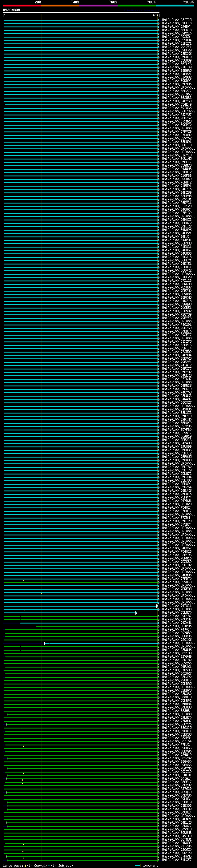Select the UniRef100_C5LN70 label
The width and height of the screenshot is (197, 868).
(177, 612)
